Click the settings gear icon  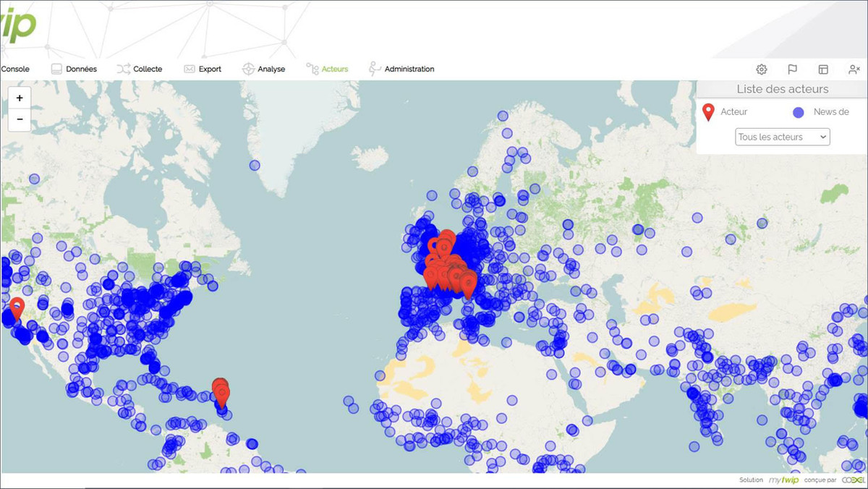762,69
